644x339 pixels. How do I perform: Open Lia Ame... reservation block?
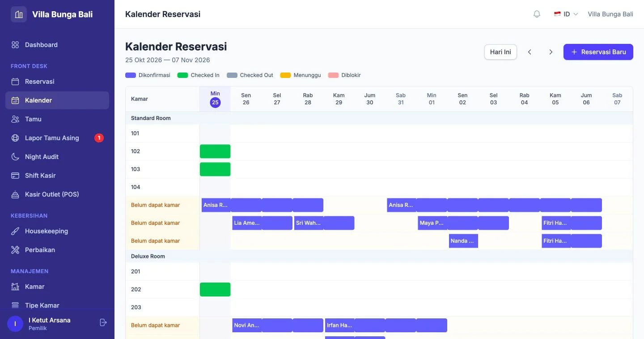click(x=247, y=223)
